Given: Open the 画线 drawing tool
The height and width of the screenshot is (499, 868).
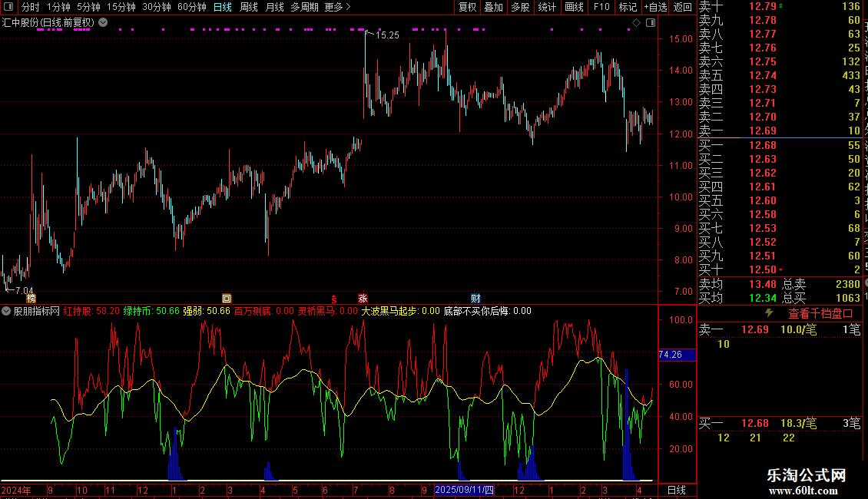Looking at the screenshot, I should pos(574,7).
